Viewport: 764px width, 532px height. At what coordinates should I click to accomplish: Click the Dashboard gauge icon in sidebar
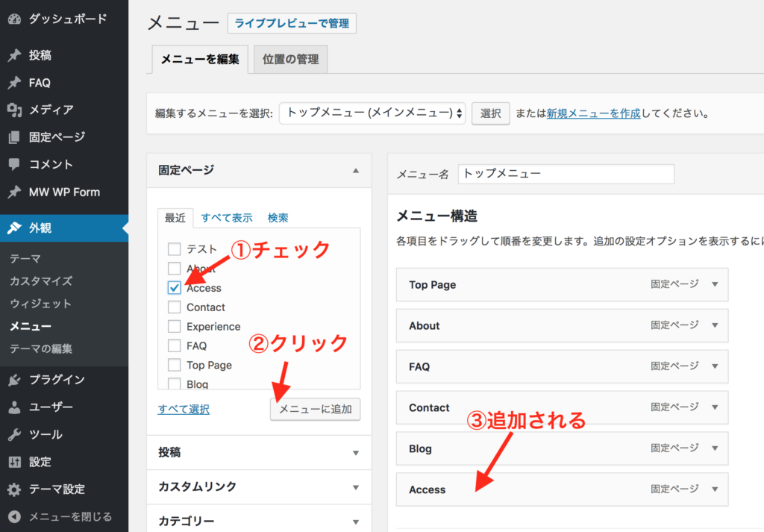click(x=14, y=19)
